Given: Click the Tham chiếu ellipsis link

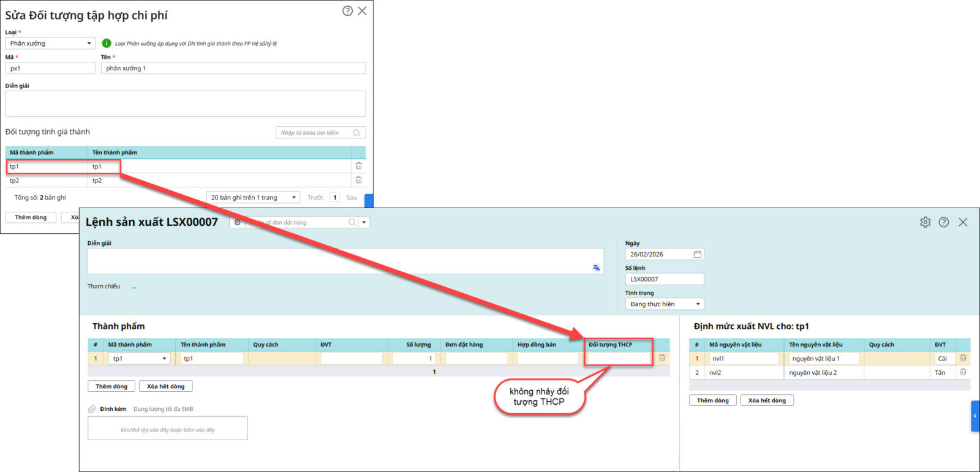Looking at the screenshot, I should click(x=135, y=287).
